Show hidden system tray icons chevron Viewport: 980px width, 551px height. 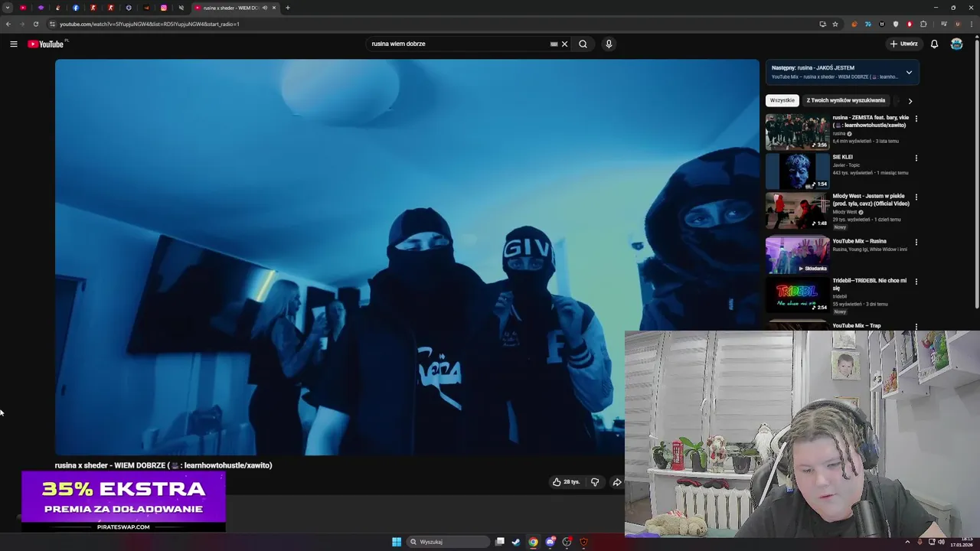click(x=908, y=542)
